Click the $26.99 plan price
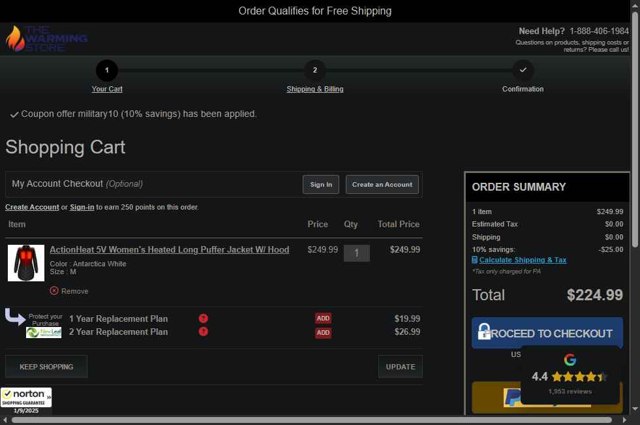 click(407, 332)
